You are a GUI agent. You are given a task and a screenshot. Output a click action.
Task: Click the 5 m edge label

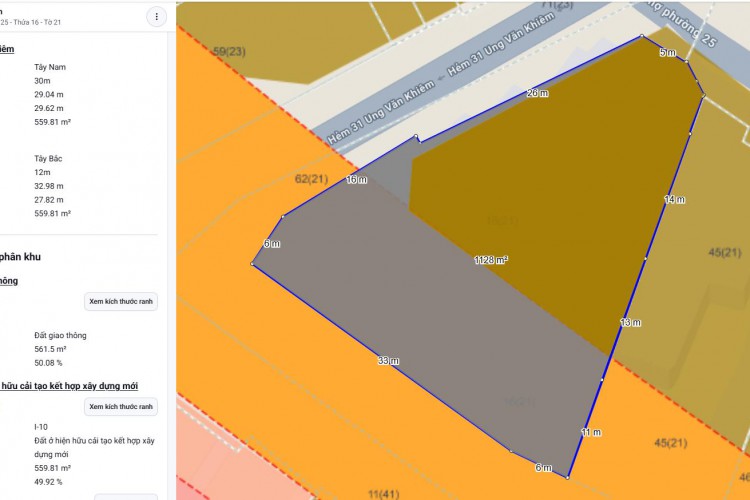tap(667, 52)
